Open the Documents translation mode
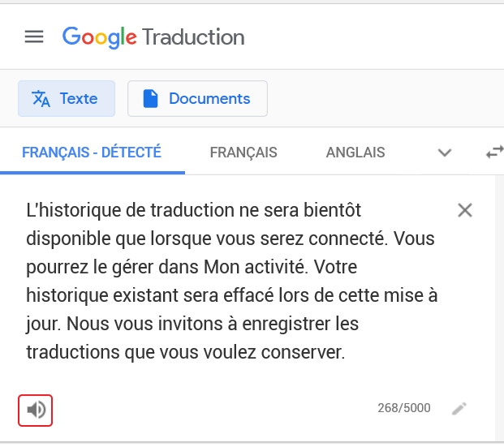This screenshot has height=447, width=504. (197, 99)
